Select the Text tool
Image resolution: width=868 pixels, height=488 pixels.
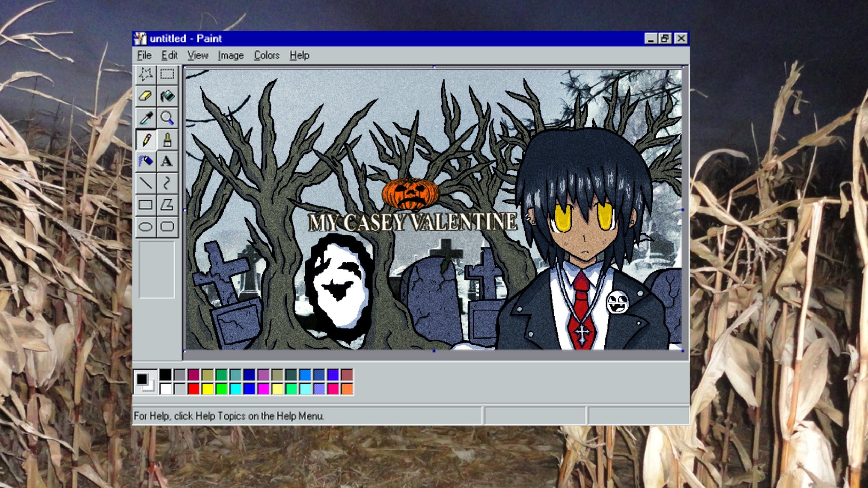[x=167, y=161]
